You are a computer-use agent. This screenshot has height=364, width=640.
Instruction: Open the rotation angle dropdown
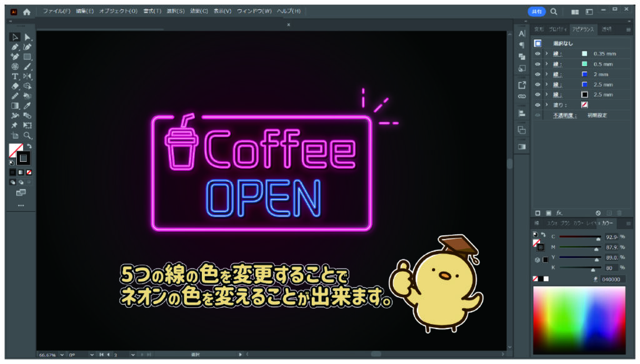pyautogui.click(x=91, y=355)
